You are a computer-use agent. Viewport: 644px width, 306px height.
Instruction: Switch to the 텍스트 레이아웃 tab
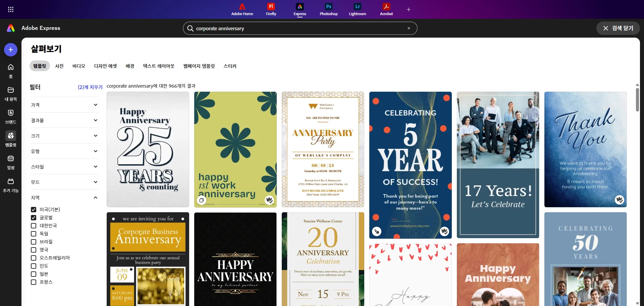tap(159, 66)
